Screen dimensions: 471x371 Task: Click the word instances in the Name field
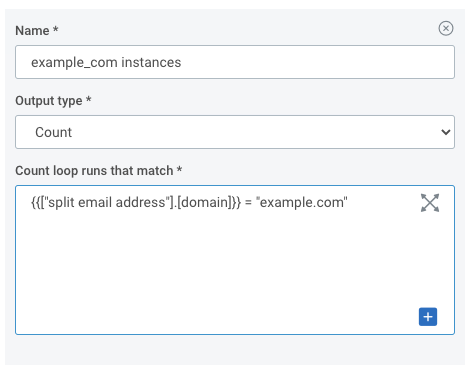[x=151, y=62]
